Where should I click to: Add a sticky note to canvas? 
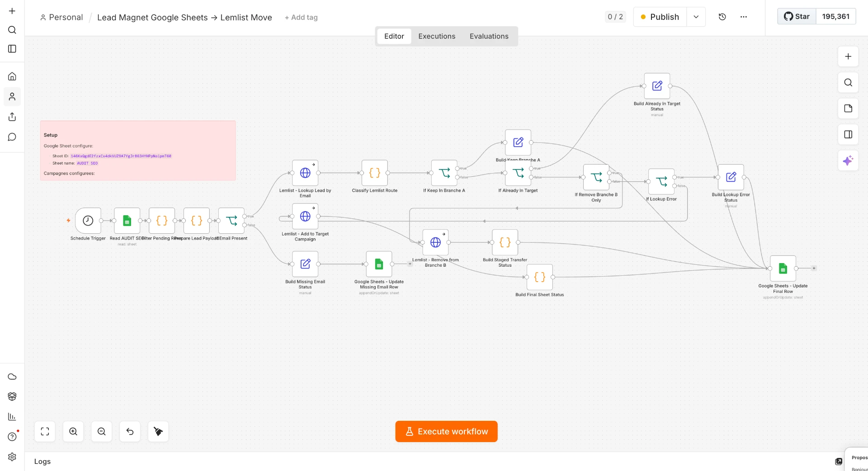tap(848, 108)
